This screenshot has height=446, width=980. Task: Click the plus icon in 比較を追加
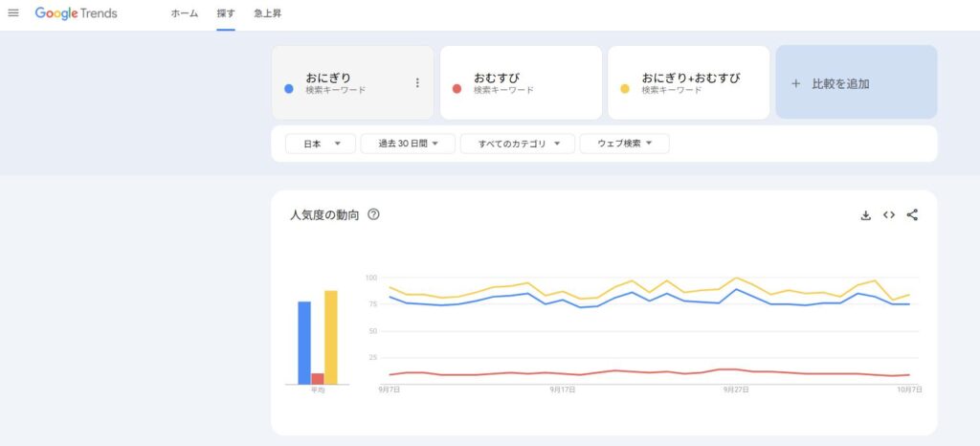pyautogui.click(x=795, y=84)
